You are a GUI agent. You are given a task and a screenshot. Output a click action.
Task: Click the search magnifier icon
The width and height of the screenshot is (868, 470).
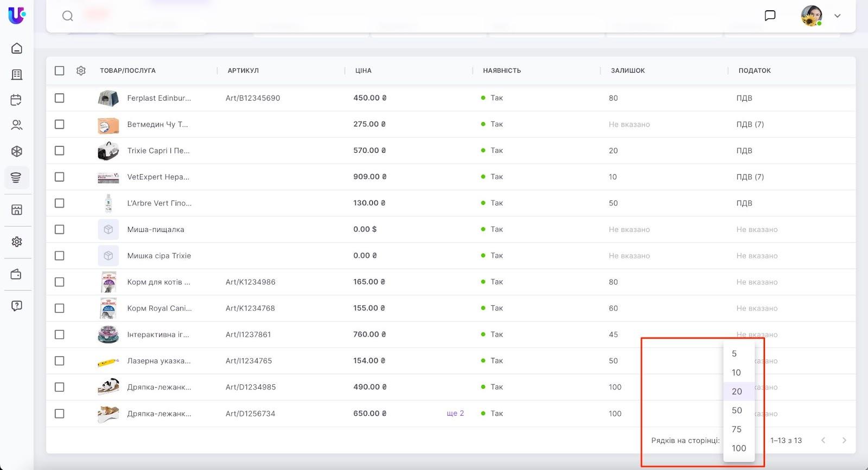click(x=68, y=16)
